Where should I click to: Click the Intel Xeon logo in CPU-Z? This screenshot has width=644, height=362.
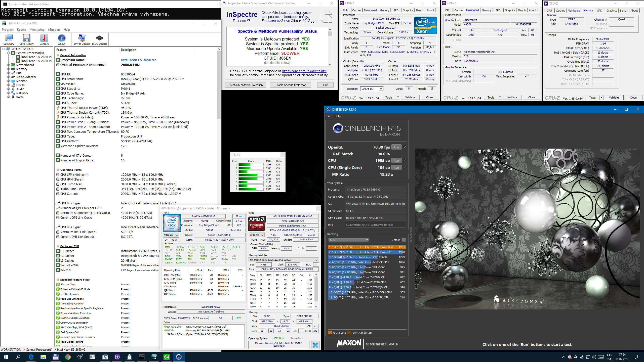click(425, 25)
